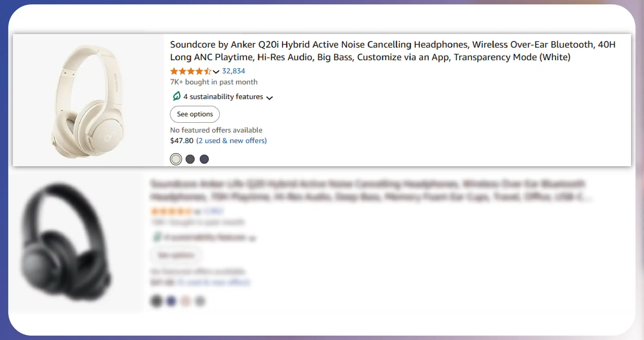Click the "4 sustainability features" label
This screenshot has width=644, height=340.
pos(223,97)
